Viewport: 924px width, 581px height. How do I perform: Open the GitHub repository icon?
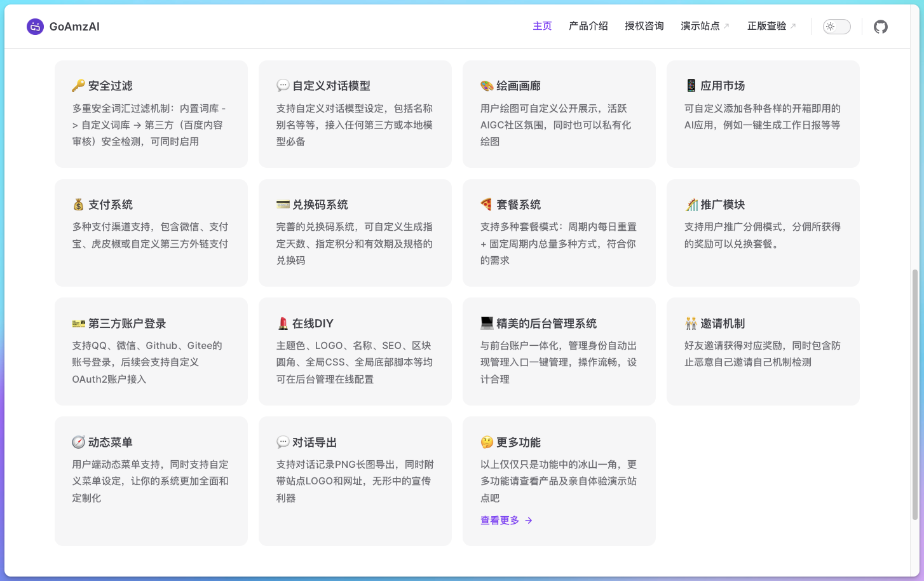[x=880, y=27]
